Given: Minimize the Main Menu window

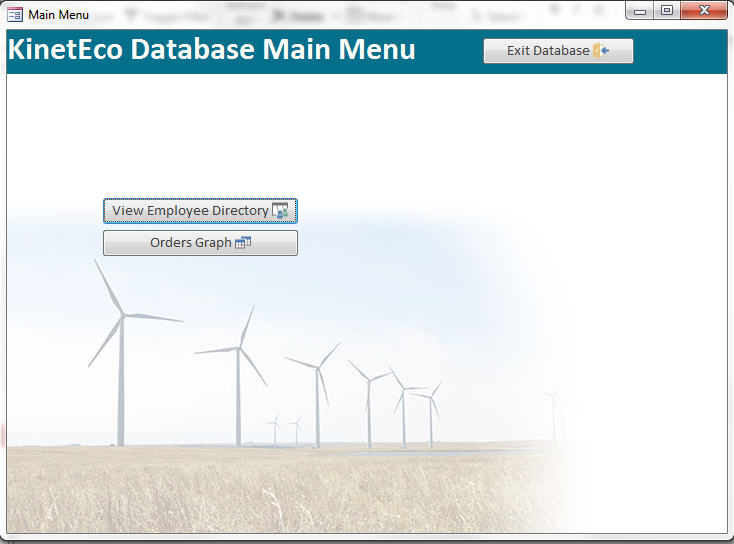Looking at the screenshot, I should [640, 11].
